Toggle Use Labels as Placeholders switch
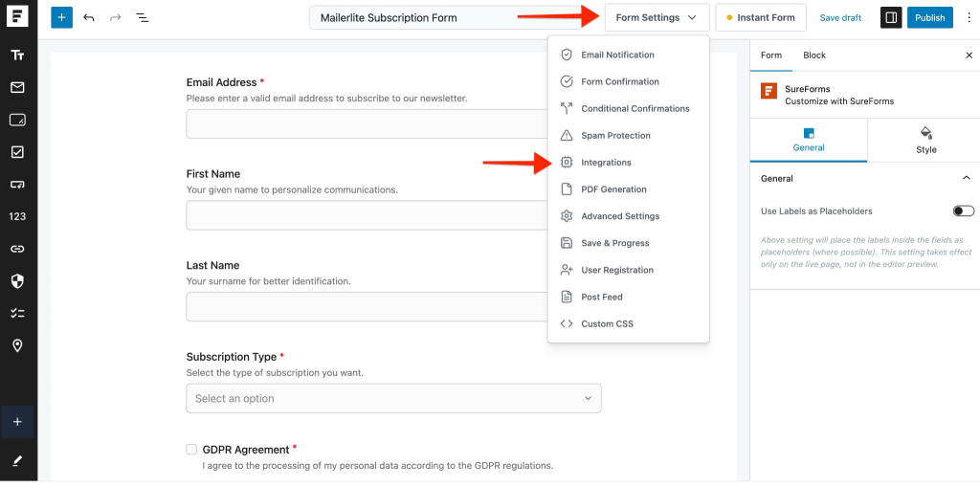The image size is (980, 487). (x=963, y=211)
